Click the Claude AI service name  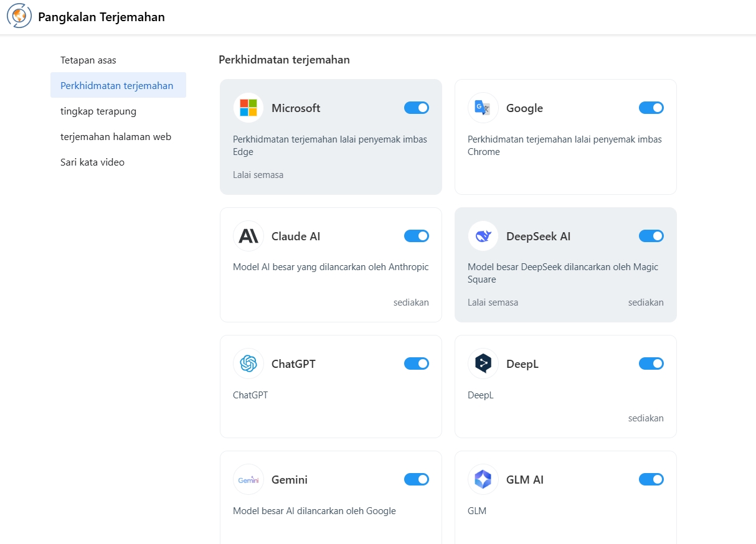pyautogui.click(x=296, y=236)
